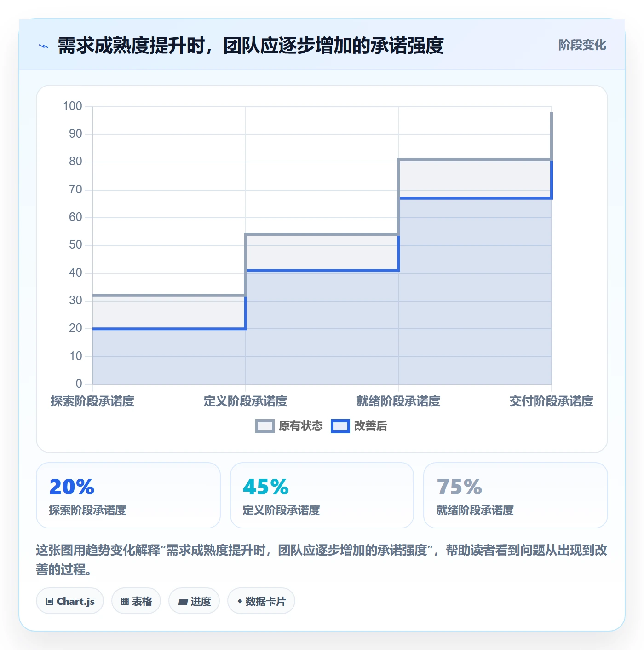Click the square icon in Chart.js chip
This screenshot has width=644, height=650.
tap(50, 601)
